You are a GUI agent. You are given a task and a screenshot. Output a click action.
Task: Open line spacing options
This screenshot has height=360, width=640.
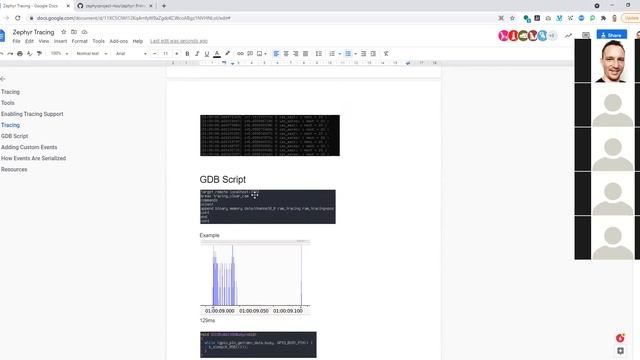[319, 53]
